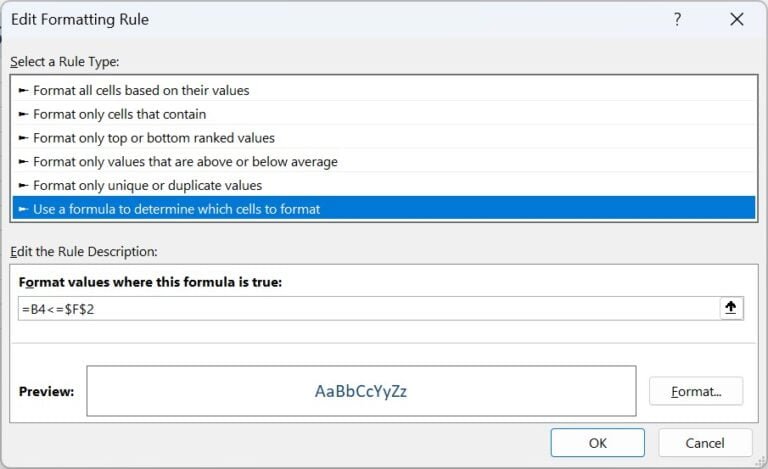
Task: Choose 'Format only cells that contain' rule
Action: (119, 114)
